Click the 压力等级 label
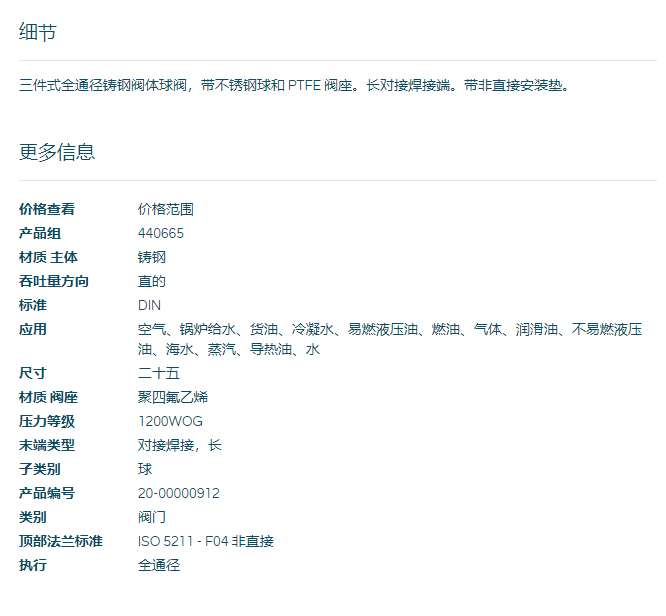 tap(47, 421)
